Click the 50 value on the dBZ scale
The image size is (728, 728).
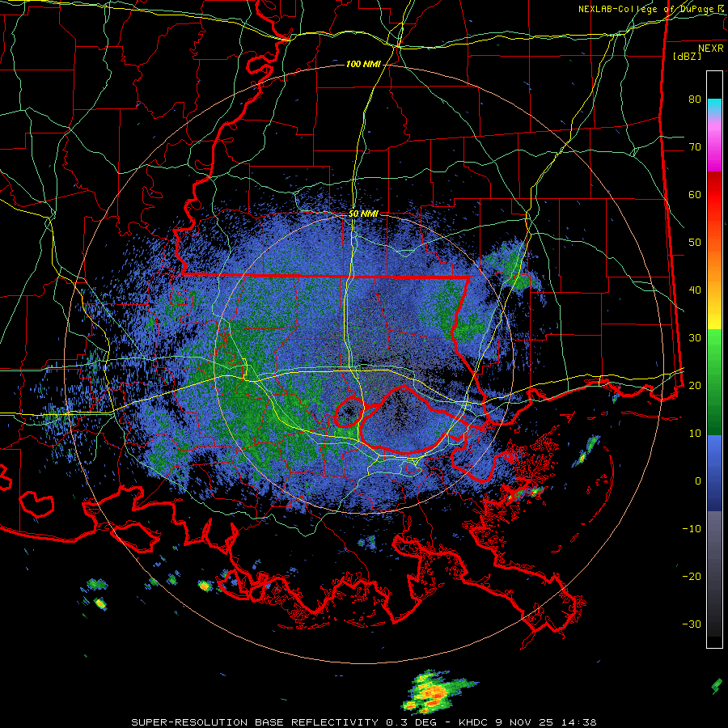point(695,243)
